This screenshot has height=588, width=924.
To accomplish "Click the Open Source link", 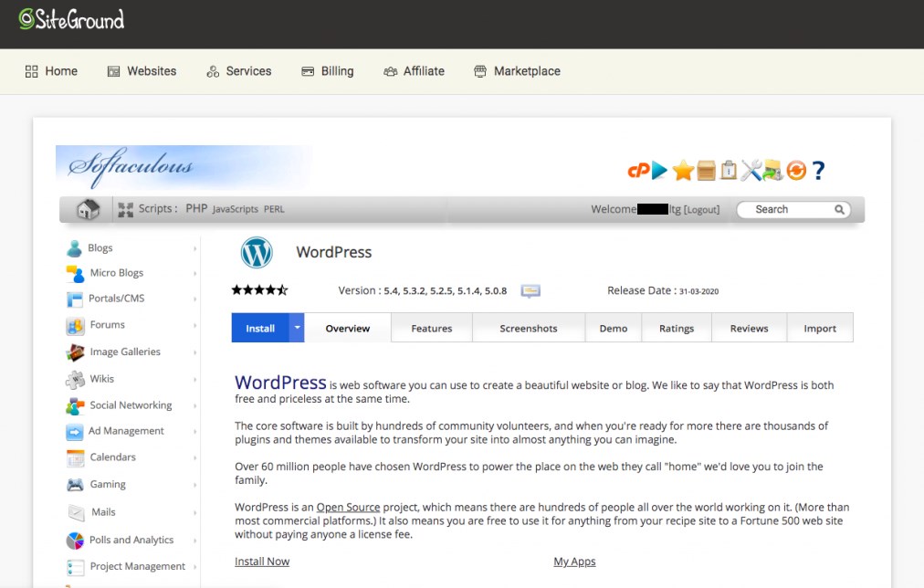I will point(348,507).
